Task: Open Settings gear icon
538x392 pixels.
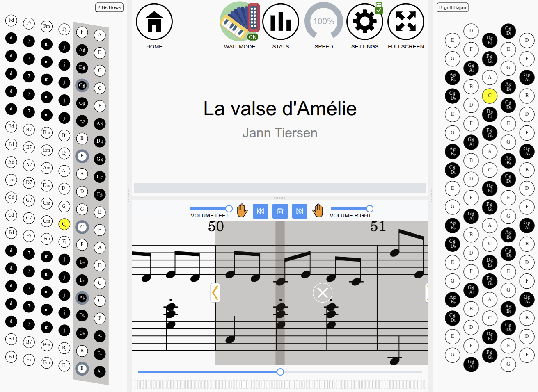Action: tap(365, 22)
